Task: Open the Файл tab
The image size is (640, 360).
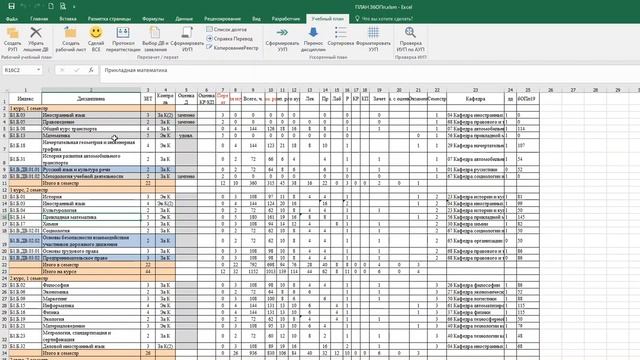Action: pyautogui.click(x=12, y=19)
